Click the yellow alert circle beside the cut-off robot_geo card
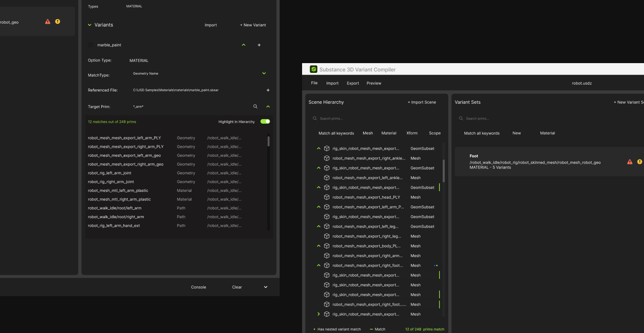The height and width of the screenshot is (333, 644). (x=58, y=22)
